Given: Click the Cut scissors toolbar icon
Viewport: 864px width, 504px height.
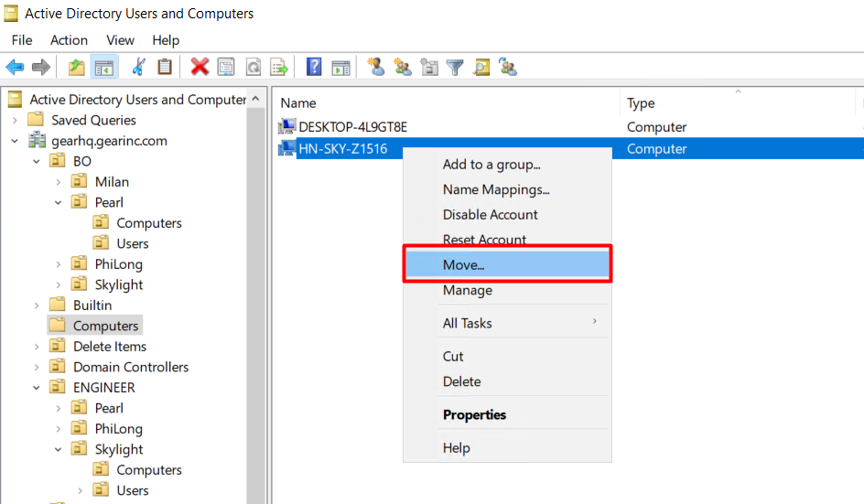Looking at the screenshot, I should [x=138, y=67].
